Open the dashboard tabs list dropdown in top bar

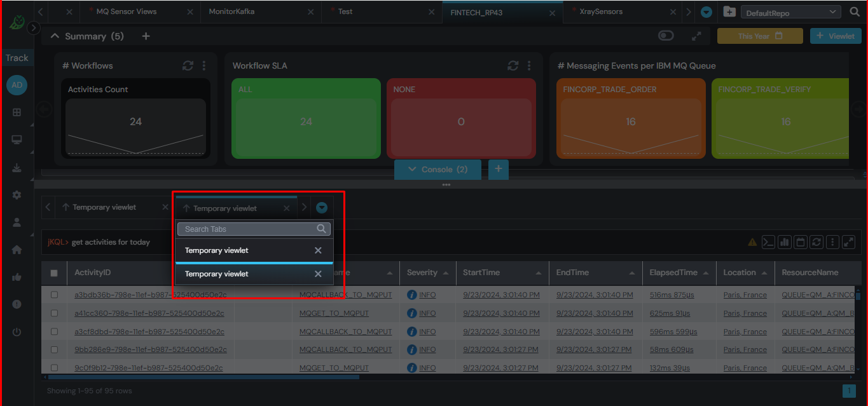tap(706, 12)
